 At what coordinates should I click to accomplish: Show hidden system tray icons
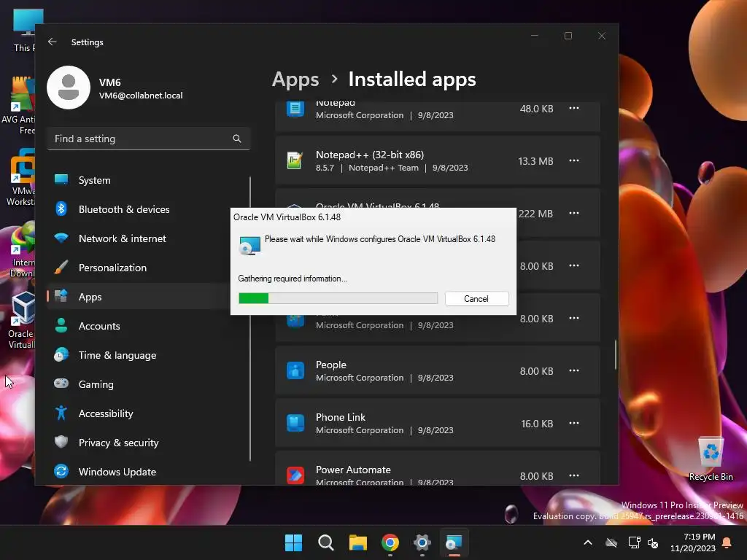588,542
